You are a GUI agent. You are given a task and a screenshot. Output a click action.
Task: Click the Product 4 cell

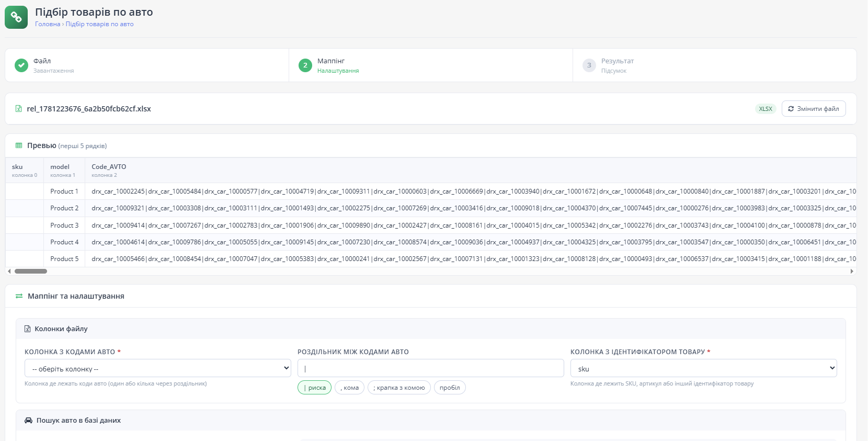point(64,242)
